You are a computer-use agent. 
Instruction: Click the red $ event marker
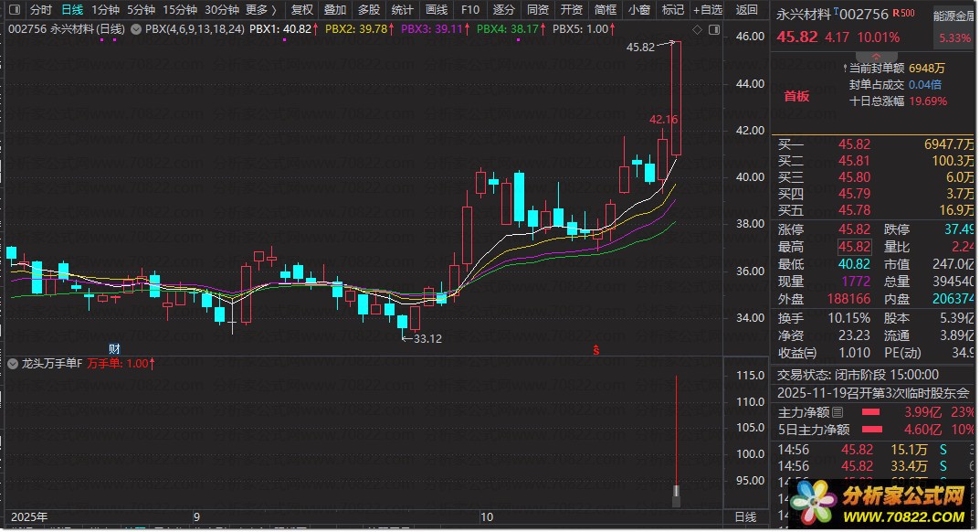(596, 350)
